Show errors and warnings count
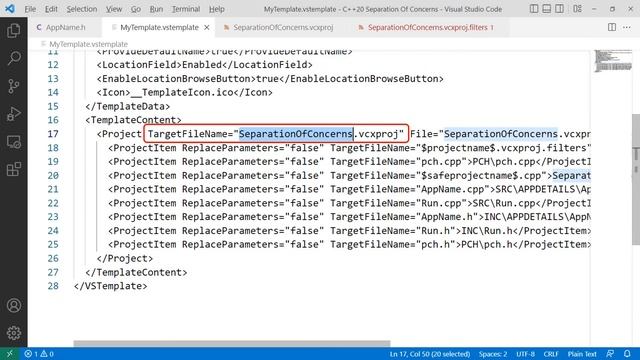This screenshot has height=360, width=640. coord(39,354)
